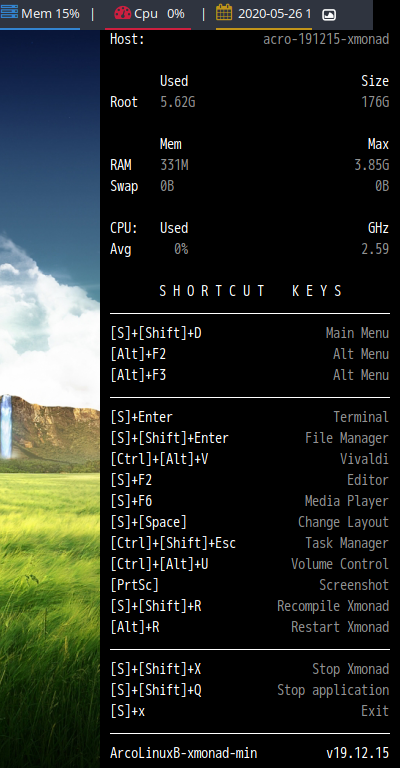This screenshot has height=768, width=400.
Task: Click the RAM max value 3.85G
Action: pyautogui.click(x=372, y=165)
